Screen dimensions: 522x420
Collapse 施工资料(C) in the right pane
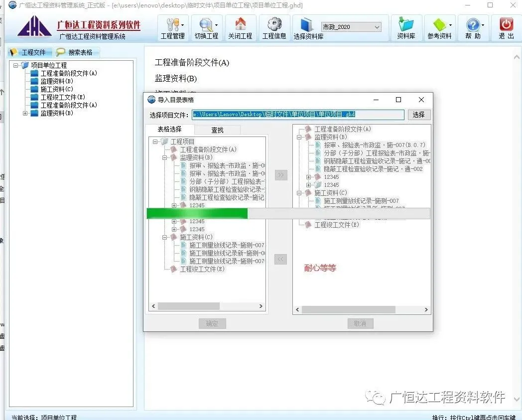pyautogui.click(x=299, y=193)
